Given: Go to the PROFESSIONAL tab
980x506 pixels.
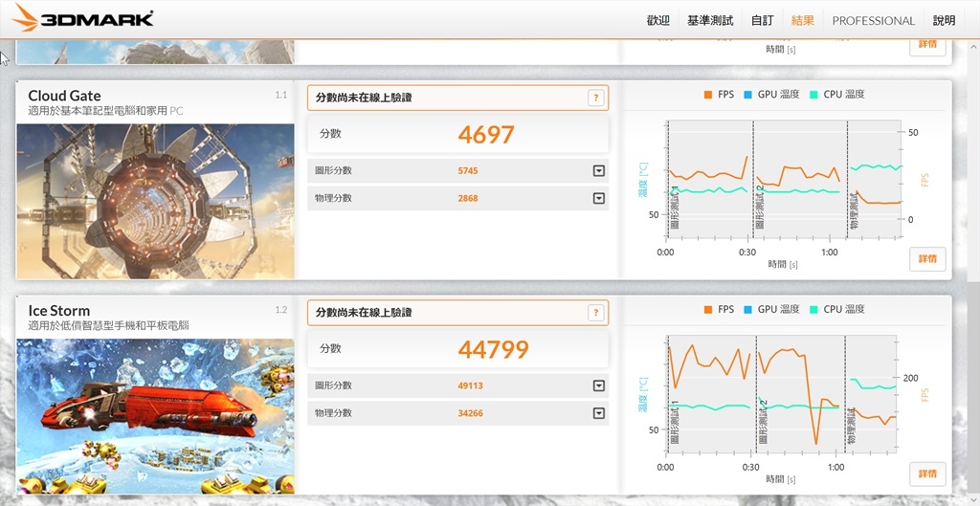Looking at the screenshot, I should click(x=873, y=21).
